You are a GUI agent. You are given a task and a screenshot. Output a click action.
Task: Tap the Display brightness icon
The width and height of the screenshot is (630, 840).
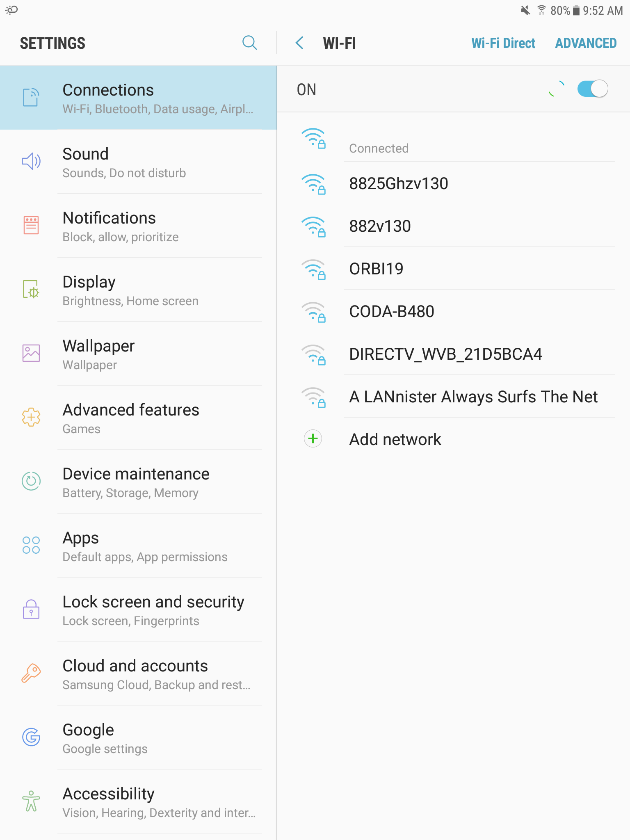(x=31, y=289)
